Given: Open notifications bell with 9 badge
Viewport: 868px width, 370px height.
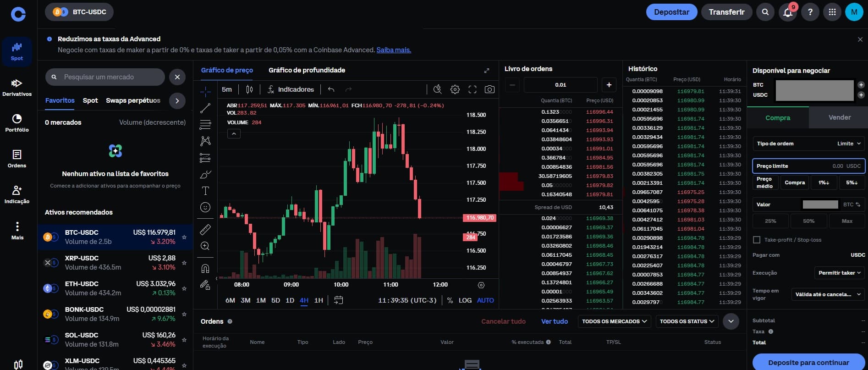Looking at the screenshot, I should point(788,12).
